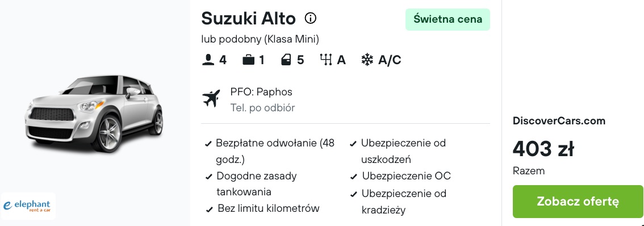Click the DiscoverCars.com provider name
Screen dimensions: 644x226
click(x=559, y=121)
